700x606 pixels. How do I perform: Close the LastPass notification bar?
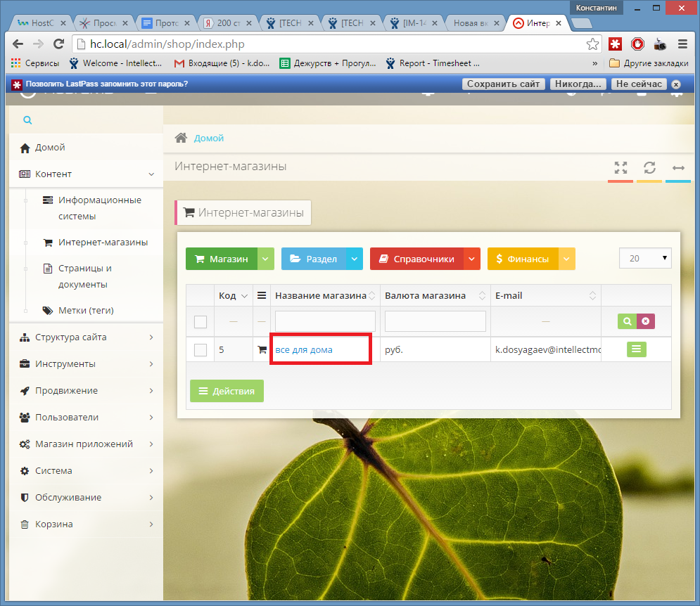click(676, 84)
